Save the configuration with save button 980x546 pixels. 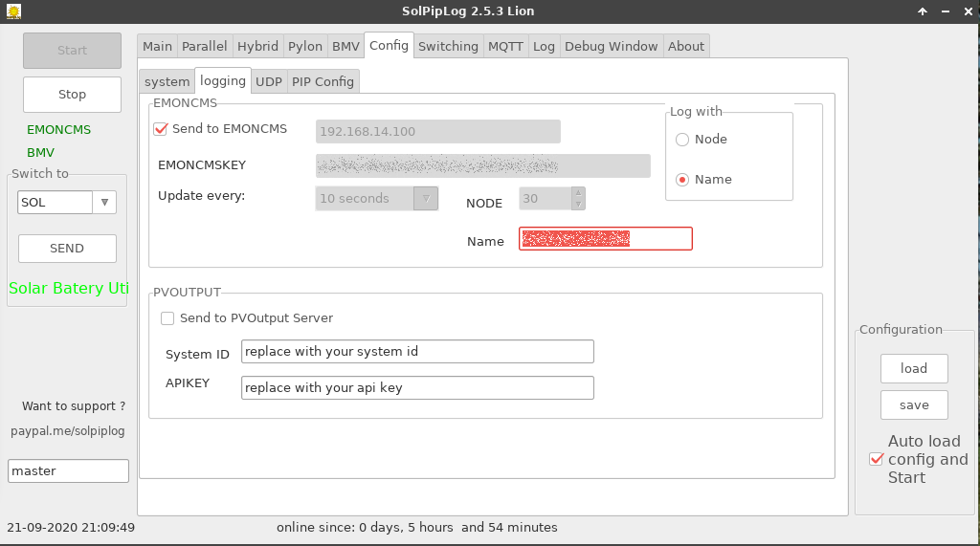pyautogui.click(x=914, y=404)
